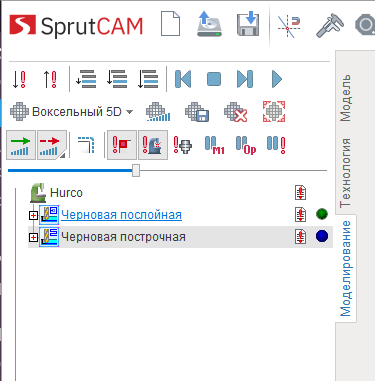Click green color dot of Черновая послойная

coord(322,214)
